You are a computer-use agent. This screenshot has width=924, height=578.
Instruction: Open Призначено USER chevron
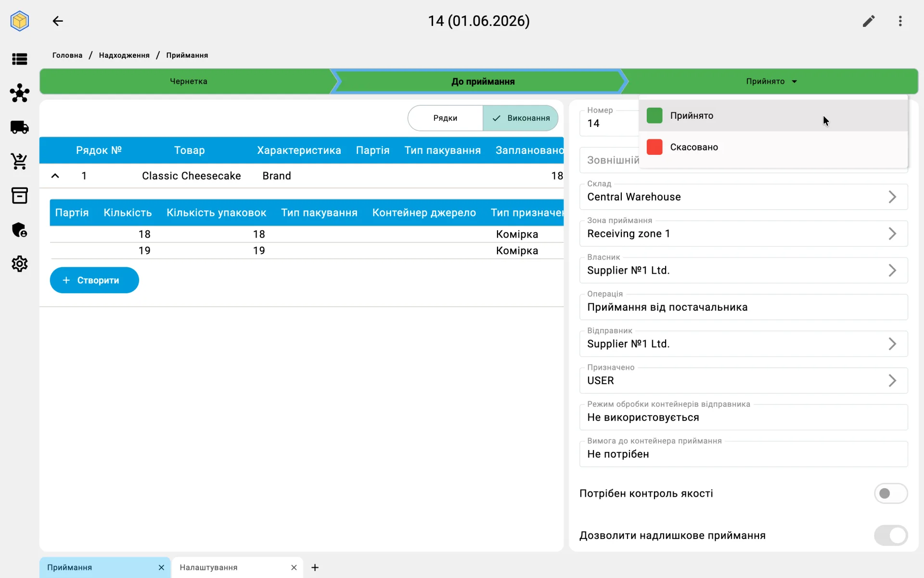892,380
